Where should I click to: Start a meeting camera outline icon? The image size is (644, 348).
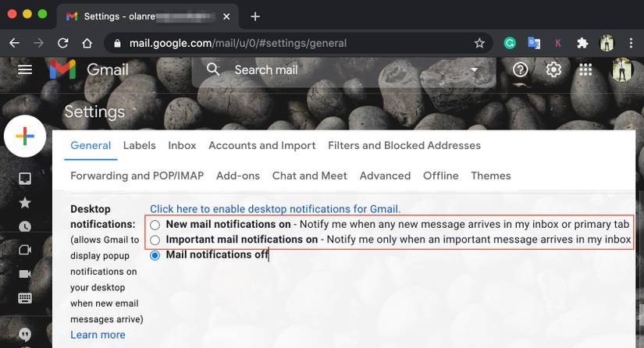(25, 250)
